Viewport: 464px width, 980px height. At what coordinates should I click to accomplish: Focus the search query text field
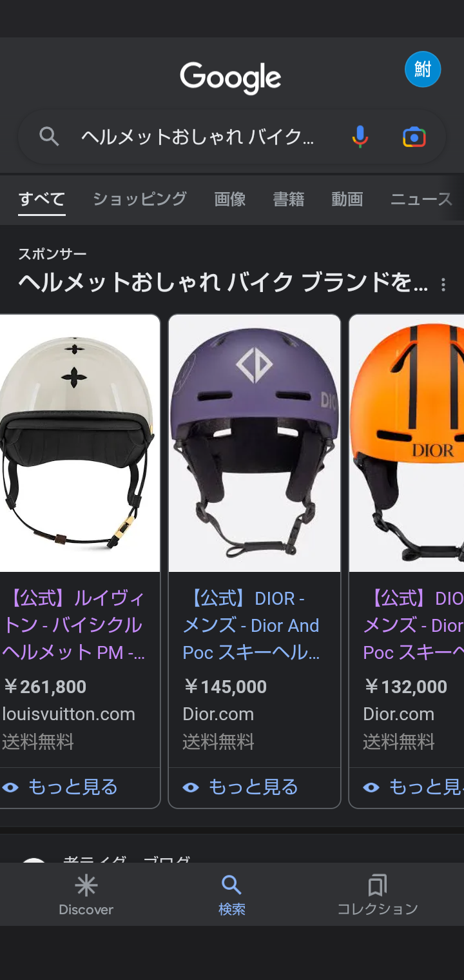(x=197, y=137)
